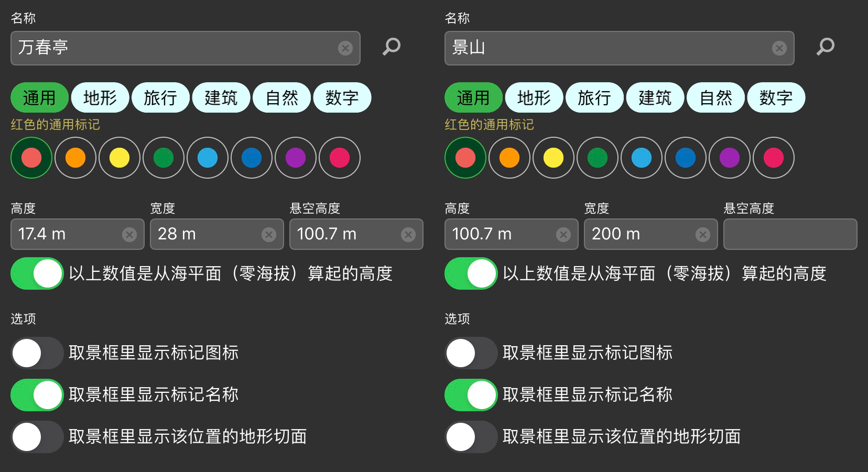868x472 pixels.
Task: Toggle sea-level height switch for 万春亭
Action: pyautogui.click(x=37, y=273)
